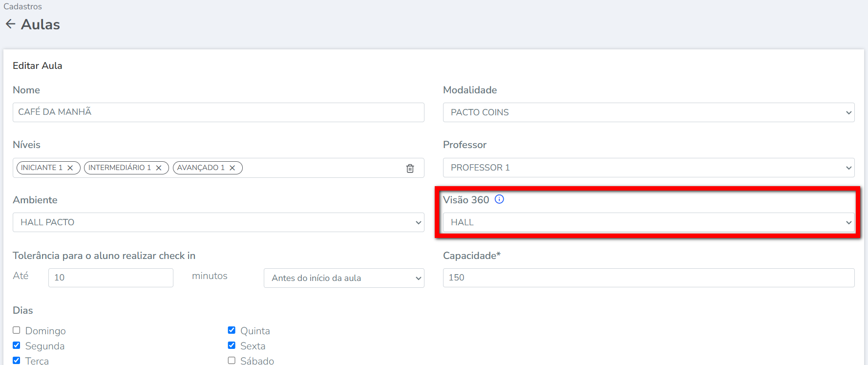Enable the Sábado checkbox

[x=232, y=361]
